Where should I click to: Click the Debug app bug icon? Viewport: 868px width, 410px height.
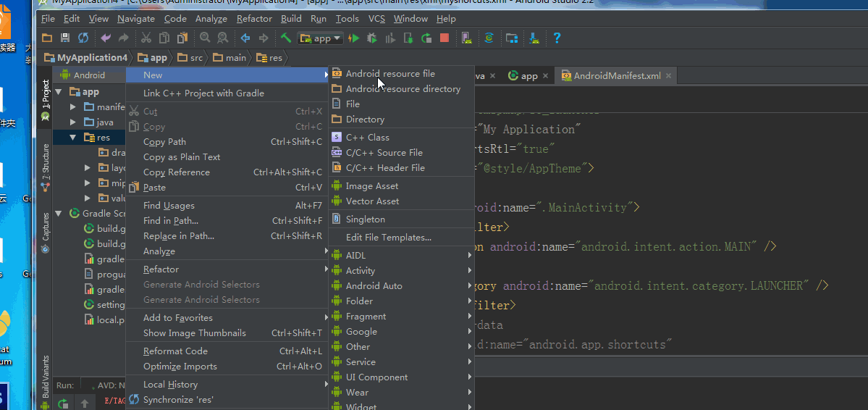[x=372, y=38]
